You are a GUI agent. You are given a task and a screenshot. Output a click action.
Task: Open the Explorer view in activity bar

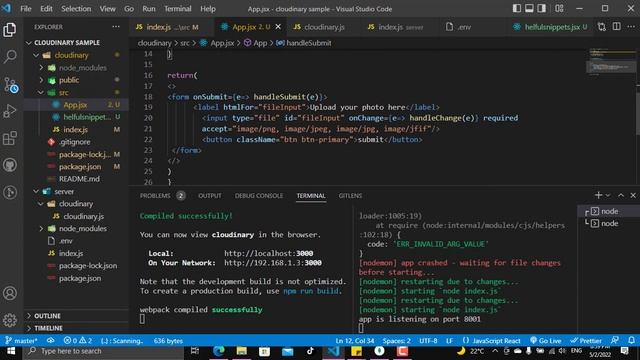(10, 30)
